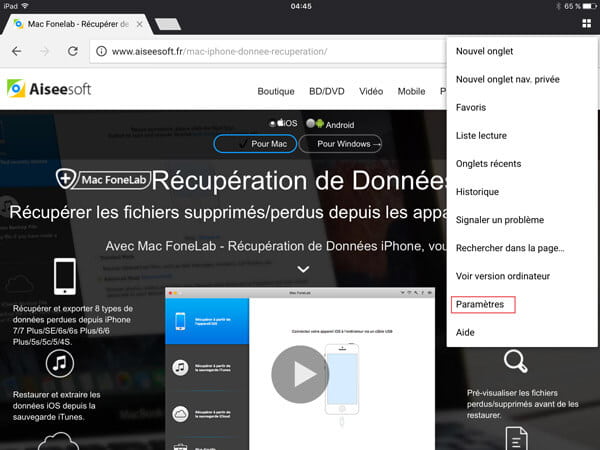Viewport: 600px width, 450px height.
Task: Click the down chevron below the intro
Action: 303,269
